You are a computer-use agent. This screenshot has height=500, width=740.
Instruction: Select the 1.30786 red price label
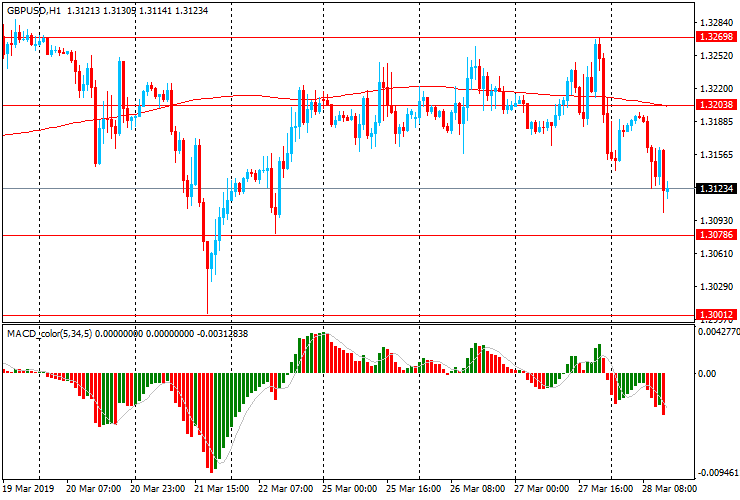coord(715,235)
